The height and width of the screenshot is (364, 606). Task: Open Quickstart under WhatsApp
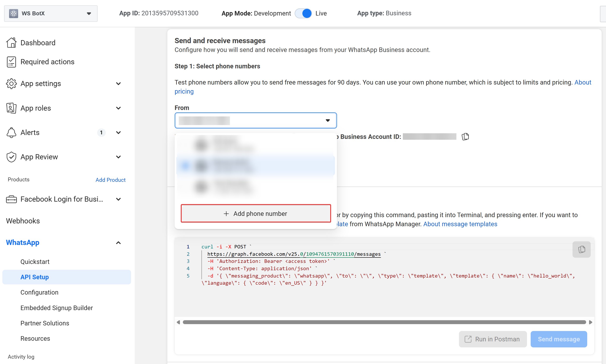tap(35, 262)
